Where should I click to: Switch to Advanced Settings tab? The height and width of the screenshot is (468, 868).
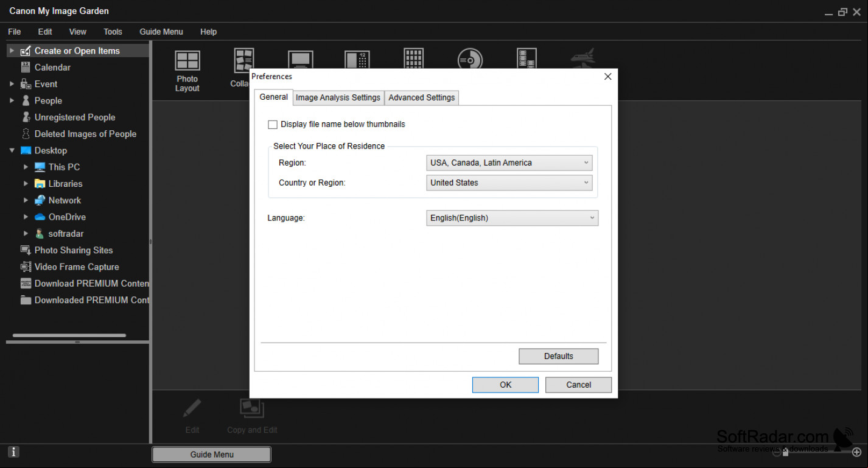[x=422, y=97]
